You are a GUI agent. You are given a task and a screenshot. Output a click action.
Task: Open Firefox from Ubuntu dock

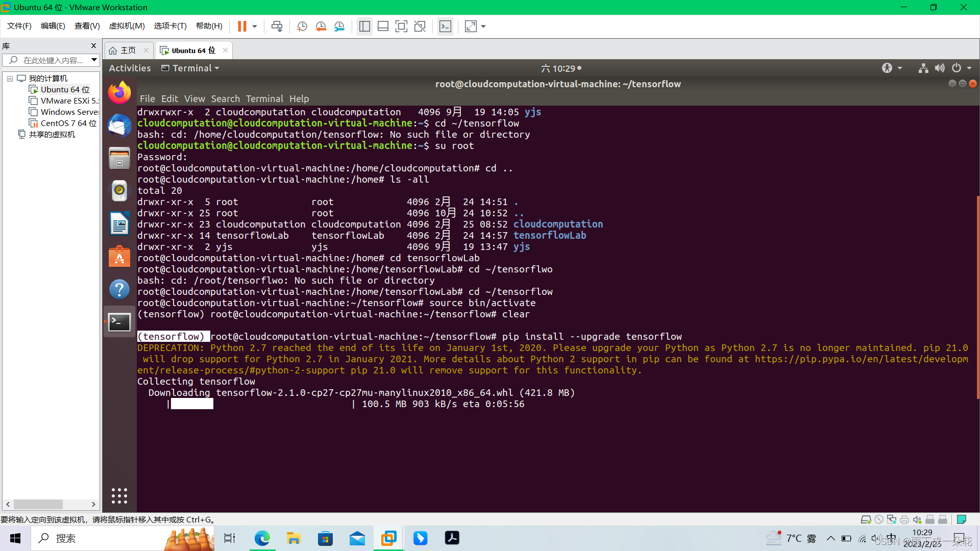coord(119,93)
